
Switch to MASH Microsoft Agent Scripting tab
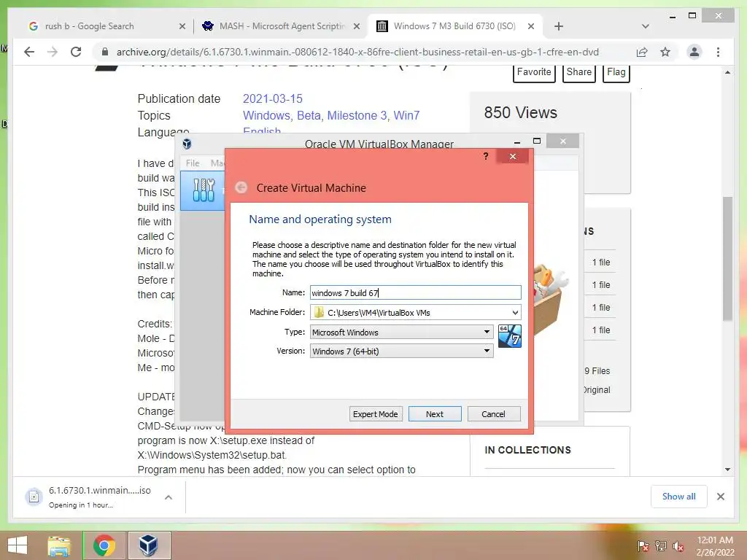point(282,26)
